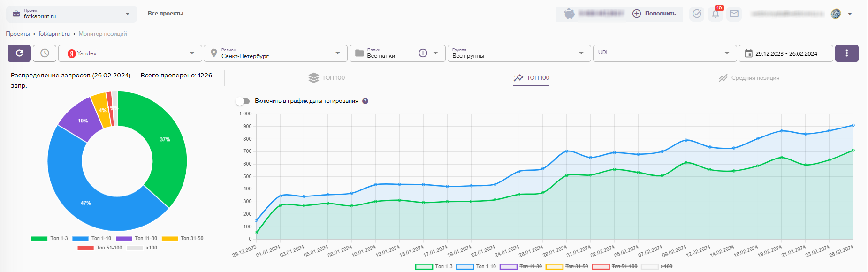Enable tagging dates on the chart
868x272 pixels.
click(x=243, y=101)
